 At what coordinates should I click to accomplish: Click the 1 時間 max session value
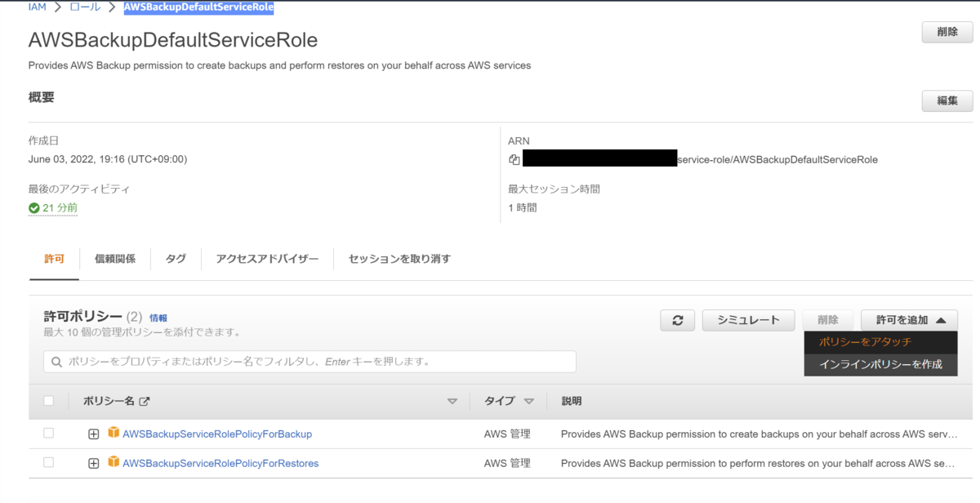pyautogui.click(x=523, y=207)
